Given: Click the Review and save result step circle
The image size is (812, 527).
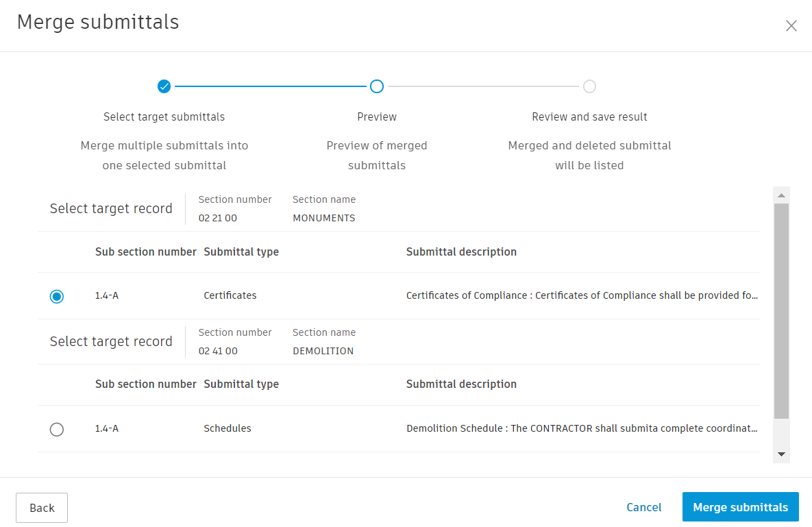Looking at the screenshot, I should click(x=589, y=86).
